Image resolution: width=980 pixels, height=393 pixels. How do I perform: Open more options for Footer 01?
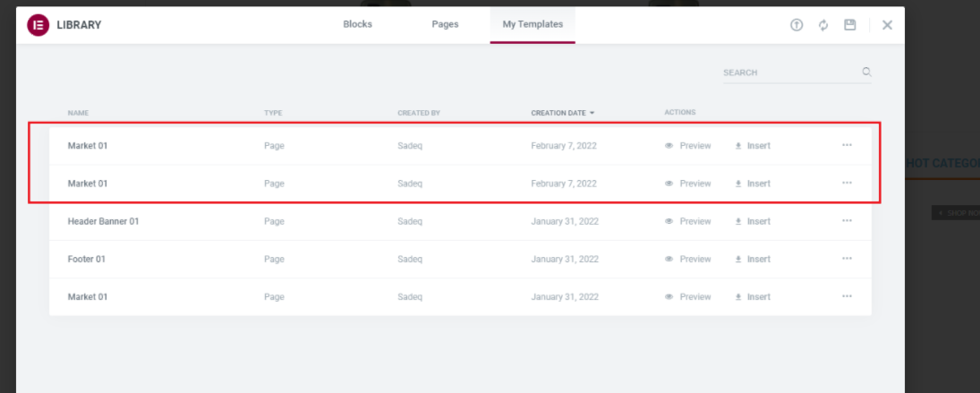click(847, 258)
